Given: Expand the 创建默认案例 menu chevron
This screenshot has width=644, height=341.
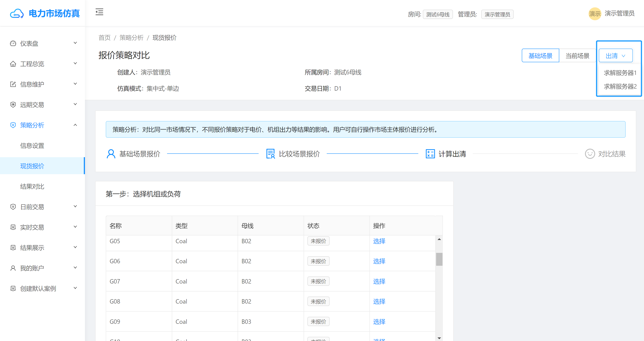Looking at the screenshot, I should 75,288.
